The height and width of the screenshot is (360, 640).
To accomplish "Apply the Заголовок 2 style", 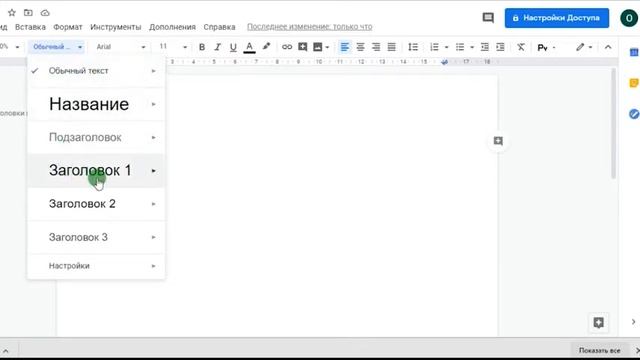I will (96, 204).
